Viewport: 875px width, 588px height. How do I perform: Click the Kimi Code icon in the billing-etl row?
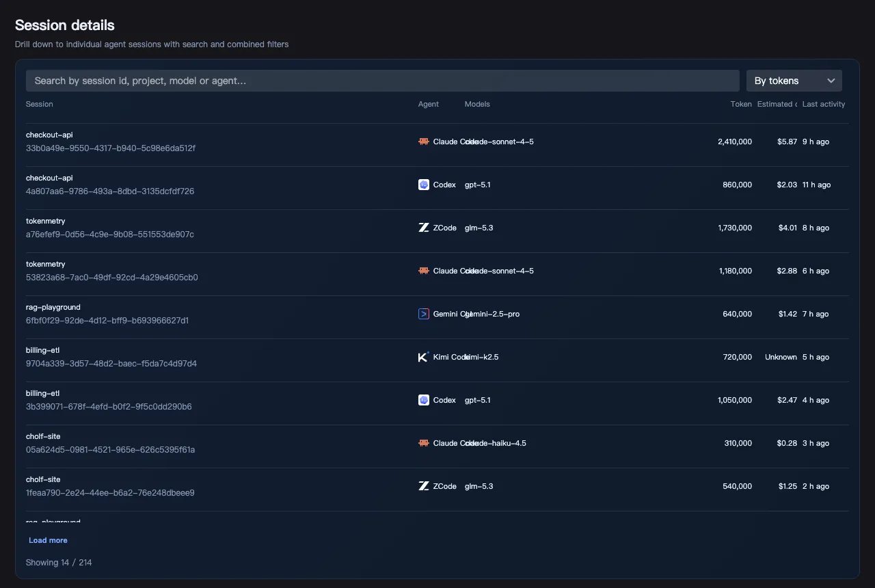pyautogui.click(x=424, y=357)
